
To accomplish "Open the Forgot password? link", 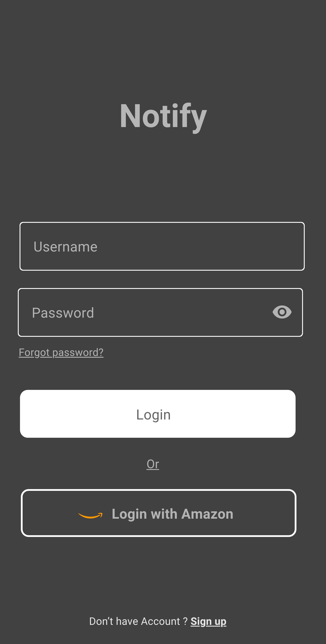I will tap(61, 352).
